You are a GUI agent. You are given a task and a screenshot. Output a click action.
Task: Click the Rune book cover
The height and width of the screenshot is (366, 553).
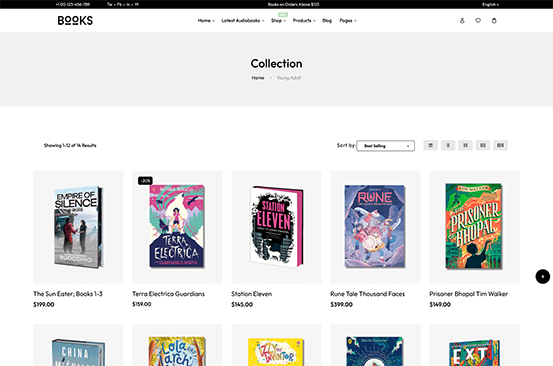pos(375,226)
